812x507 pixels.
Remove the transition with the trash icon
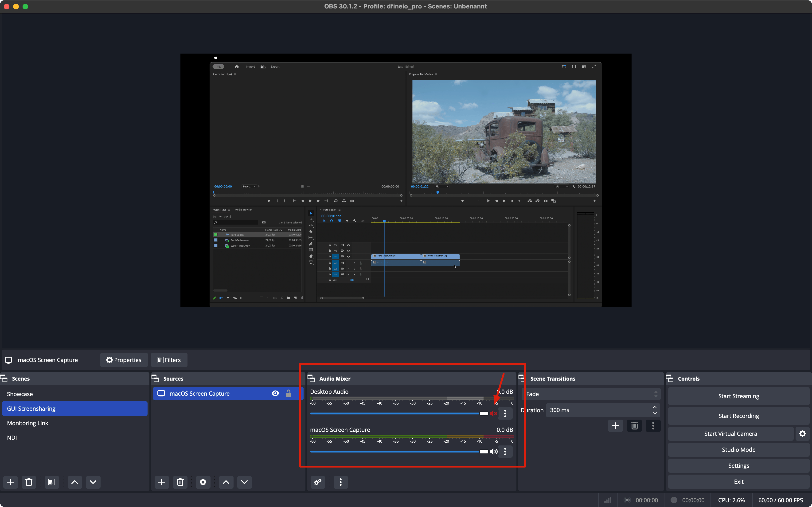click(634, 426)
